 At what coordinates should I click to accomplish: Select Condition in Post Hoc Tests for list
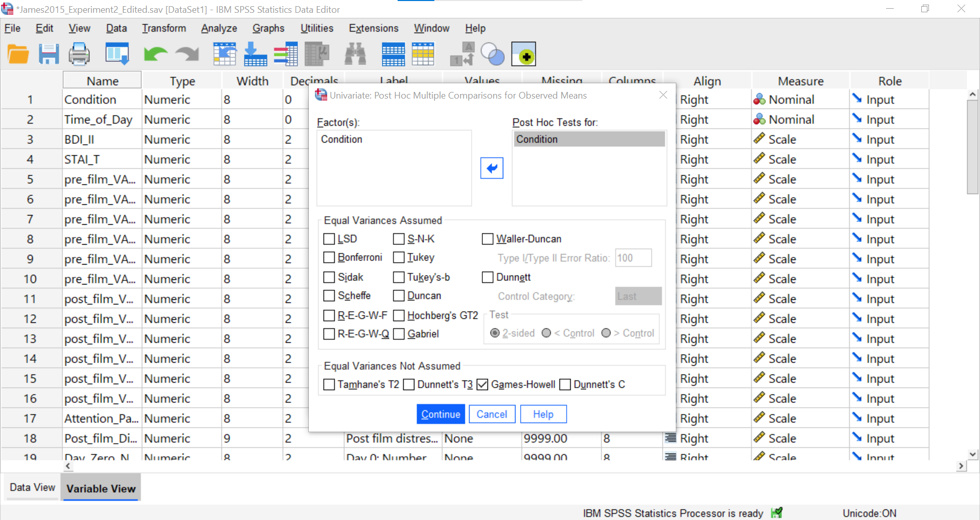click(x=590, y=139)
